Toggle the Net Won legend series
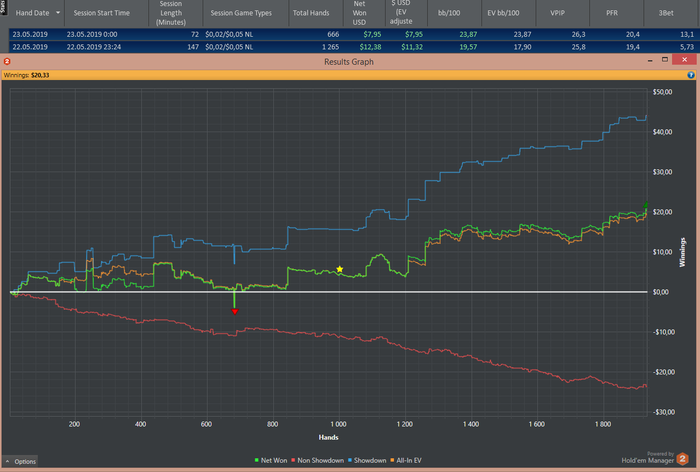The width and height of the screenshot is (700, 472). [x=271, y=460]
